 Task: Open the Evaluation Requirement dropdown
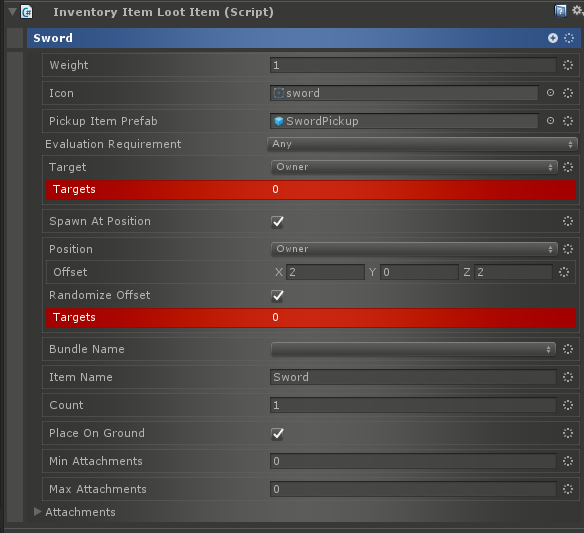pyautogui.click(x=422, y=144)
